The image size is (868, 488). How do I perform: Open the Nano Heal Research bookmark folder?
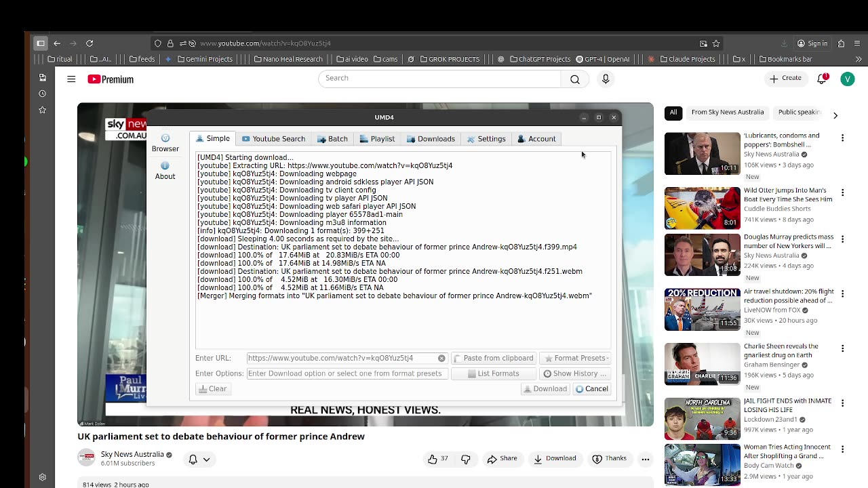(288, 59)
